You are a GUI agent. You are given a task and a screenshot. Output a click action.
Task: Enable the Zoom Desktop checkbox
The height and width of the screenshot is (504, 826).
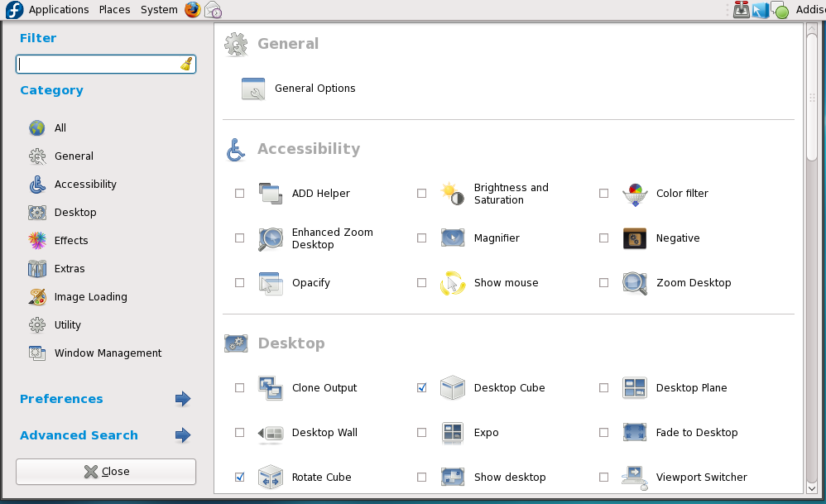click(604, 283)
